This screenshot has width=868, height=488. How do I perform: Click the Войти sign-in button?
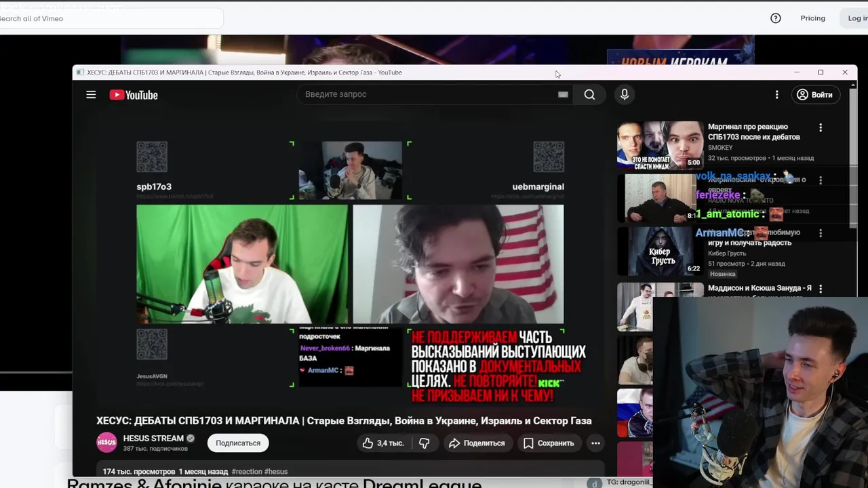pos(814,95)
